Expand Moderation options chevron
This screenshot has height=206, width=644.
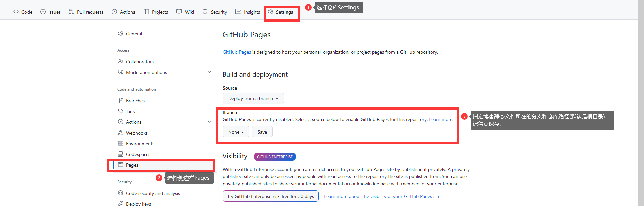pos(209,72)
